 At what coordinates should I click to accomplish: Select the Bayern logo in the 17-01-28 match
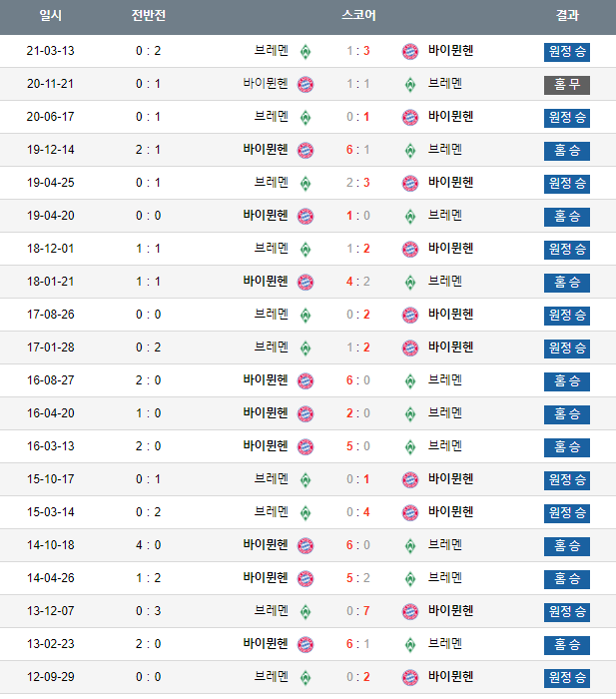(409, 348)
